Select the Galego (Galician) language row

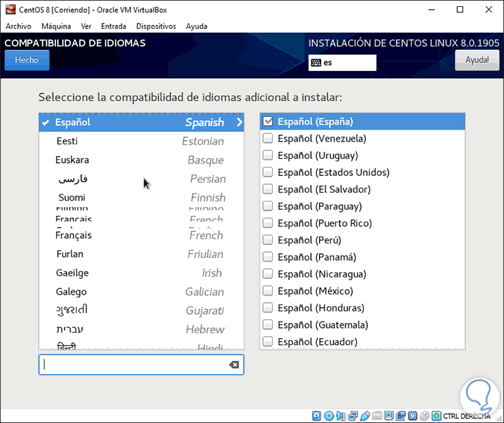142,292
